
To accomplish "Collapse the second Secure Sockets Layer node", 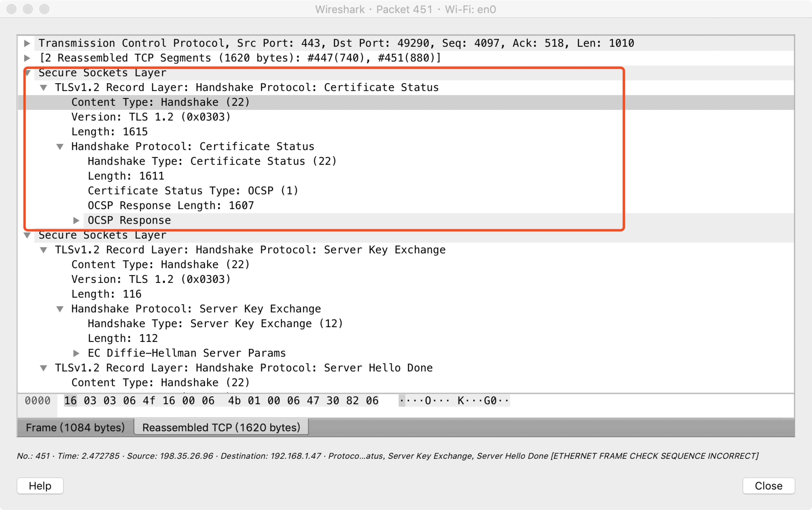I will [x=27, y=235].
